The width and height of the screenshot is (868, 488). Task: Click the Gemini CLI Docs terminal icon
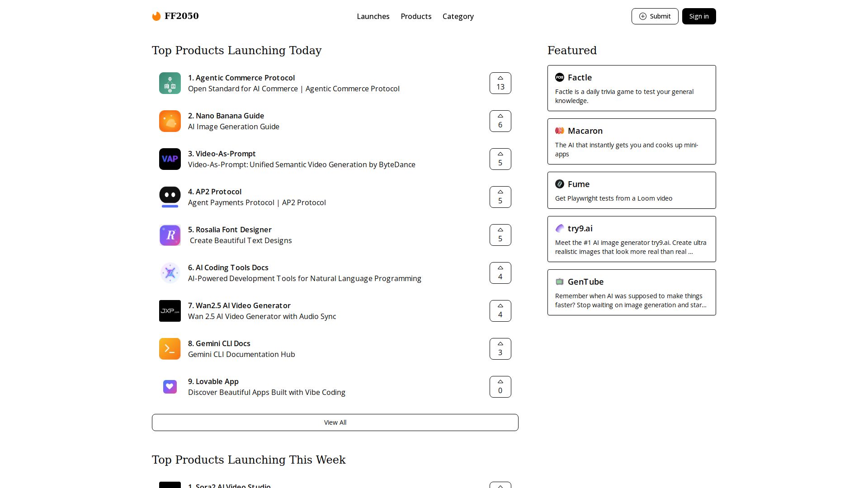pyautogui.click(x=170, y=349)
